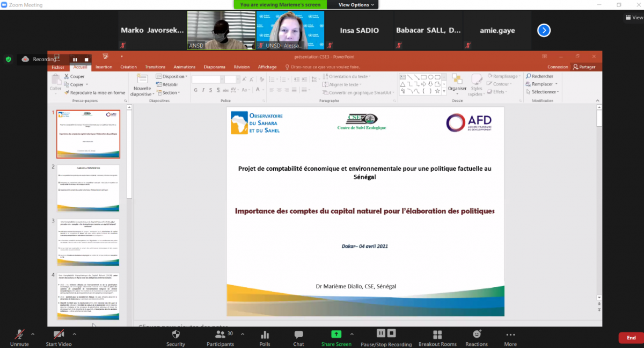Open the Chat panel
This screenshot has height=348, width=644.
click(x=298, y=334)
